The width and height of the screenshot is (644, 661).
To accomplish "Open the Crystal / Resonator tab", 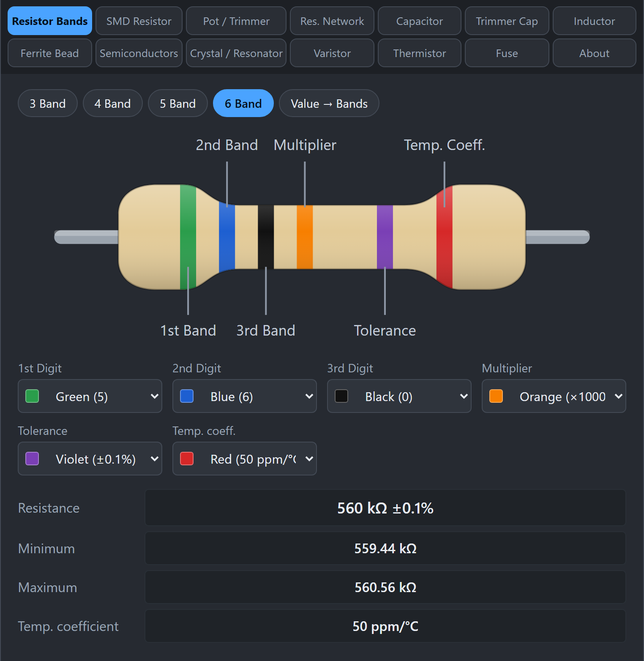I will [x=236, y=53].
